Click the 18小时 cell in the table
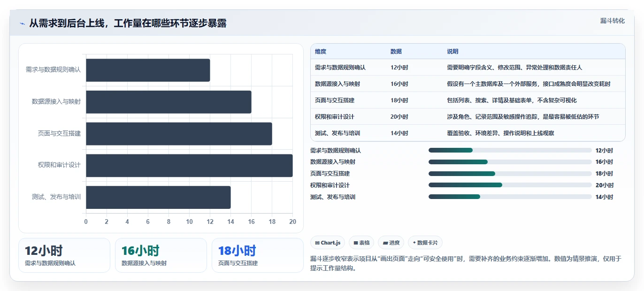644x291 pixels. pos(399,100)
